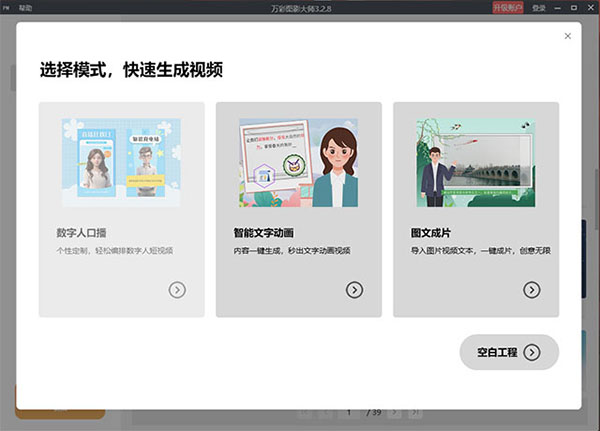Screen dimensions: 600x431
Task: Go to next page in pagination
Action: (x=397, y=412)
